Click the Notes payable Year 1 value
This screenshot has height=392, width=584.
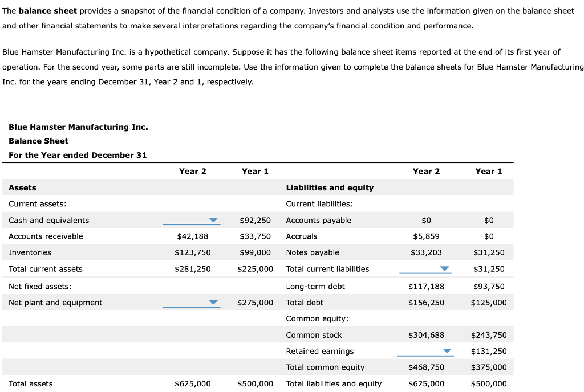[489, 252]
